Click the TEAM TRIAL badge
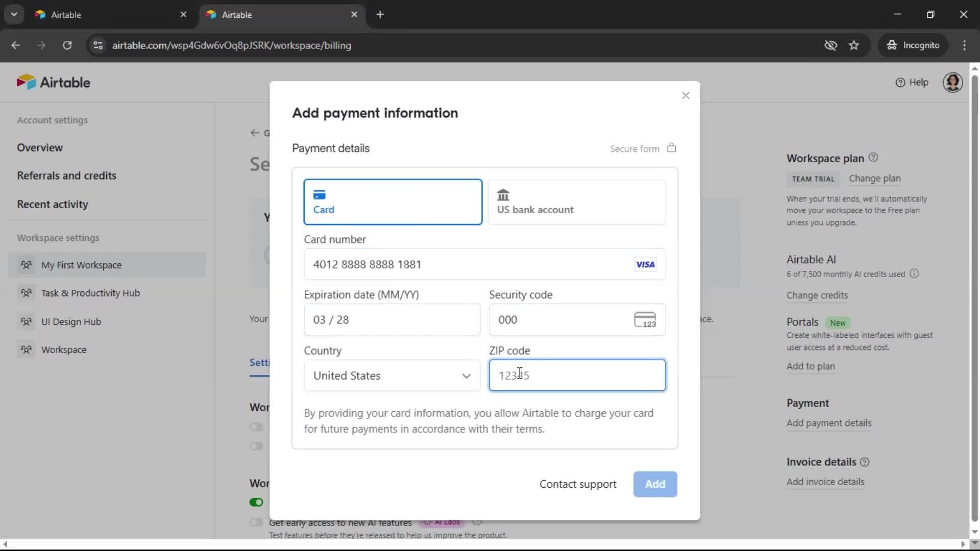The height and width of the screenshot is (551, 980). click(x=813, y=179)
